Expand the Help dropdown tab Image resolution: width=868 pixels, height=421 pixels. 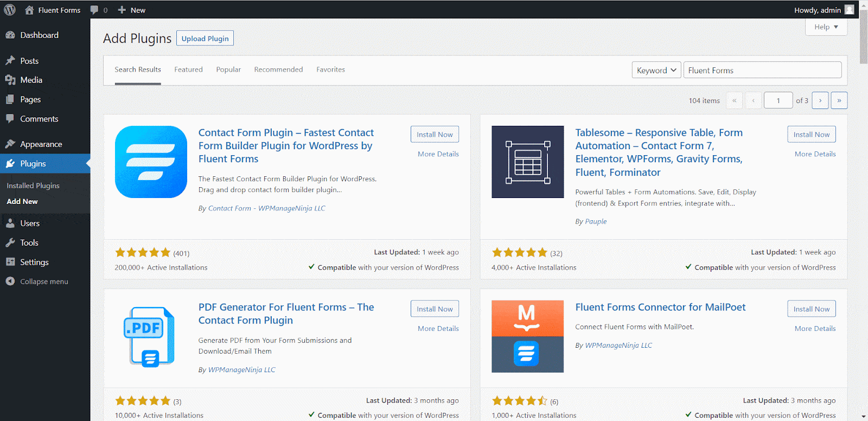[x=826, y=27]
